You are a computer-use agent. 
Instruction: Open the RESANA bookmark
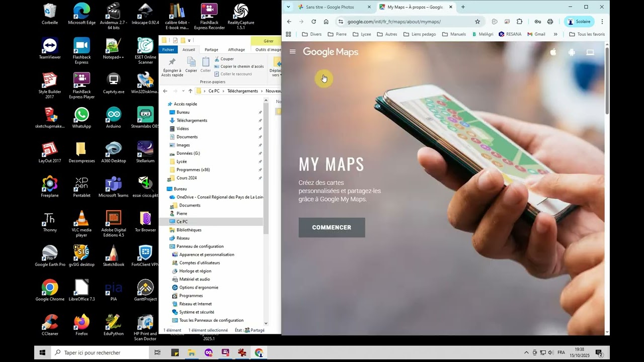point(510,34)
